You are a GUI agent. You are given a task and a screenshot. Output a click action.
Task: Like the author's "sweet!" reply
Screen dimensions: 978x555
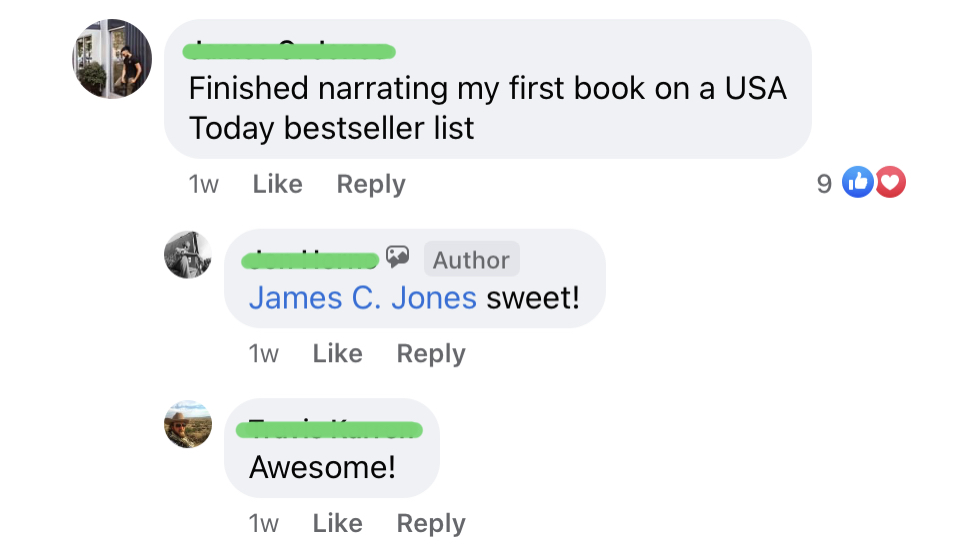click(337, 354)
